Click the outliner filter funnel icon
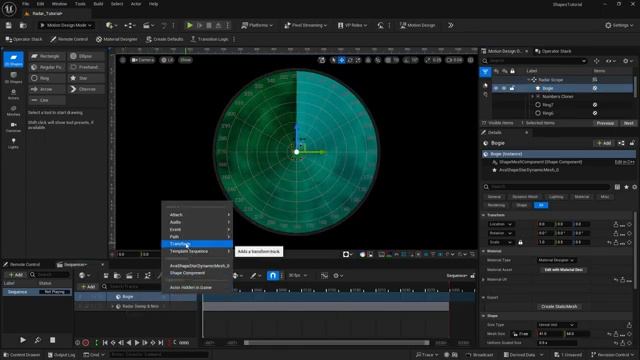Screen dimensions: 640x360 tap(485, 72)
